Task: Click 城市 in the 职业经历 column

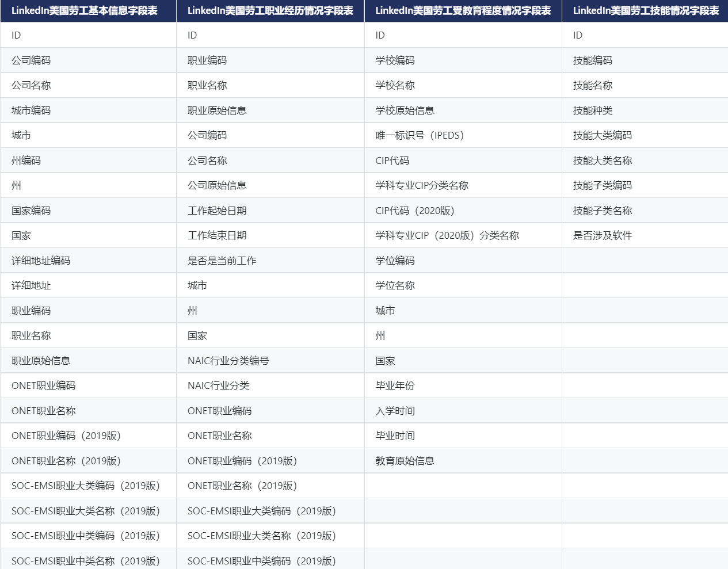Action: tap(270, 285)
